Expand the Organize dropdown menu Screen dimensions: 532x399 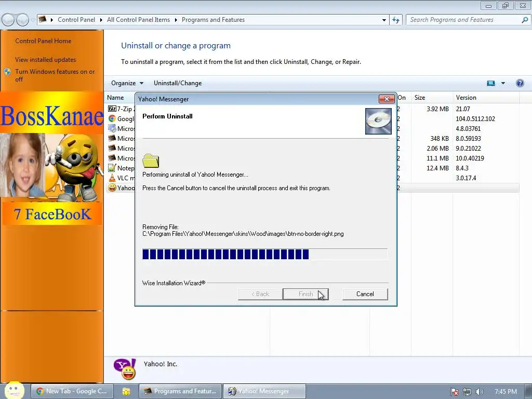point(127,83)
